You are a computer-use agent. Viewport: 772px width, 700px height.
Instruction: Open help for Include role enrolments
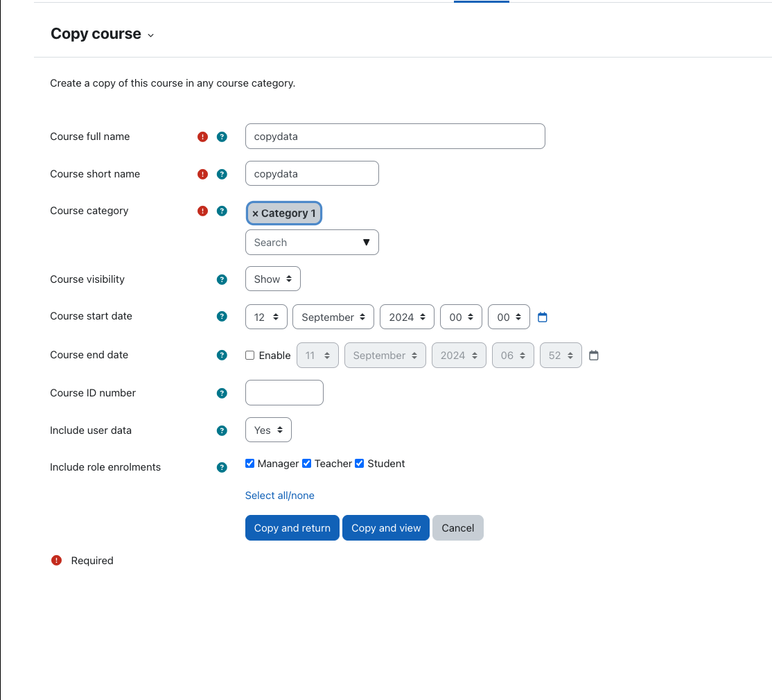tap(222, 468)
